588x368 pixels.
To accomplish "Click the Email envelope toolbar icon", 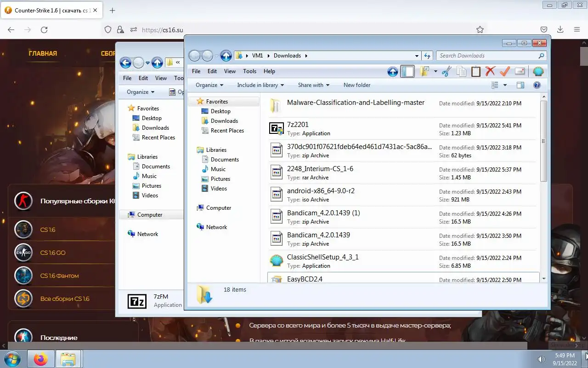I will tap(520, 71).
